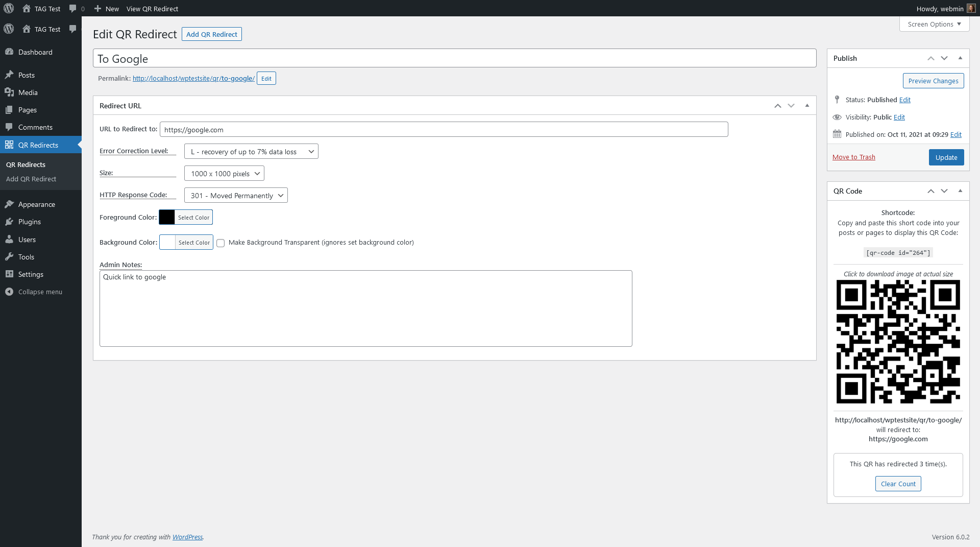Image resolution: width=980 pixels, height=547 pixels.
Task: Click the black Foreground Color swatch
Action: 167,217
